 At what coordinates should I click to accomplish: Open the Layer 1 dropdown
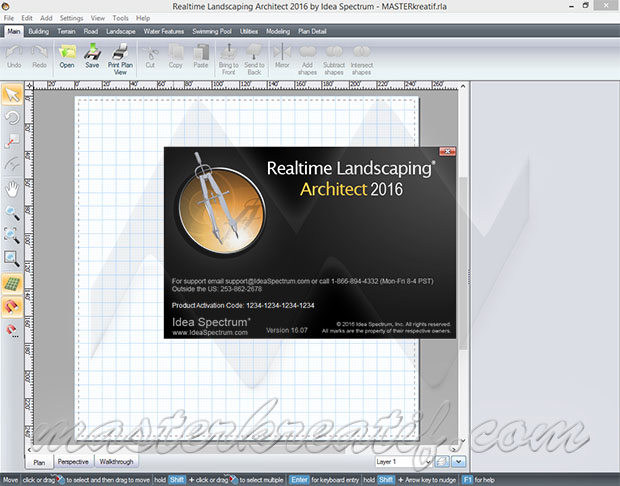pos(403,461)
